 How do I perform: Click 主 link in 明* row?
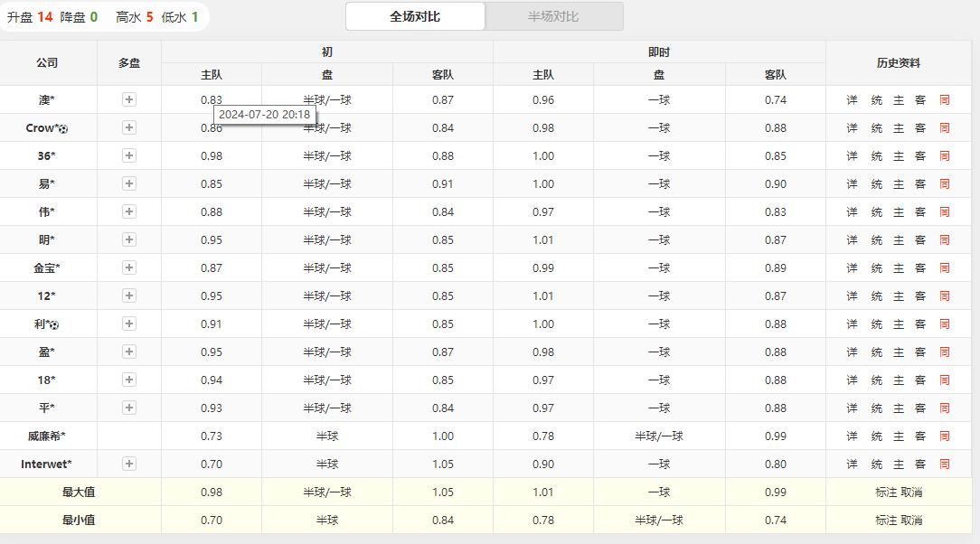click(x=899, y=240)
